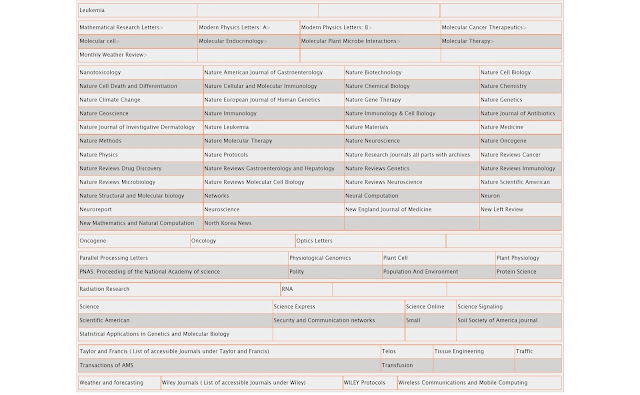
Task: Click Modern Physics Letters: B
Action: coord(336,27)
